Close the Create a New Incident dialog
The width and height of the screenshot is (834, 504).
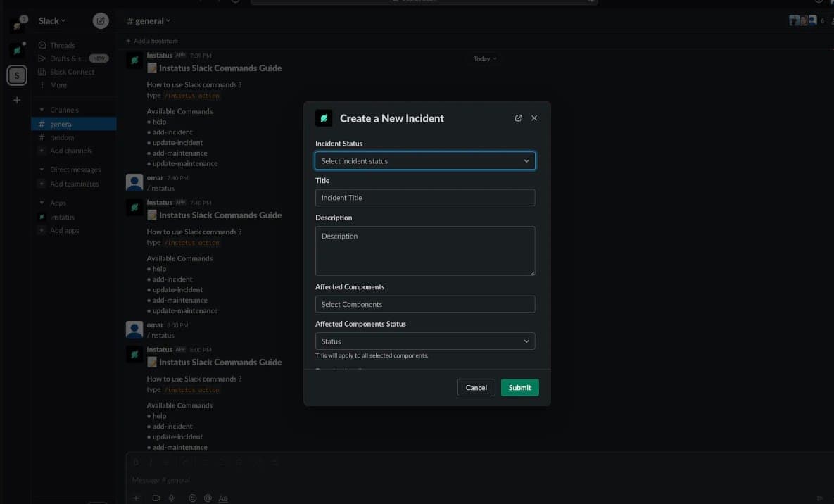[x=534, y=118]
